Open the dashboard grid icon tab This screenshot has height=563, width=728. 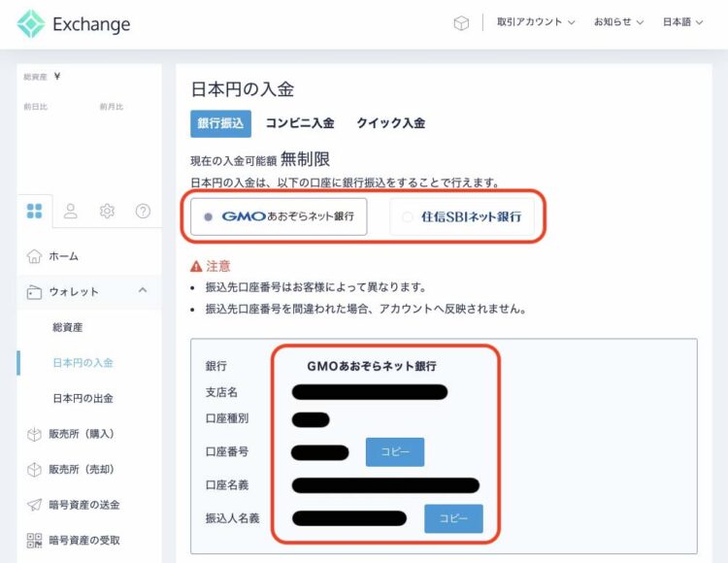click(x=34, y=211)
